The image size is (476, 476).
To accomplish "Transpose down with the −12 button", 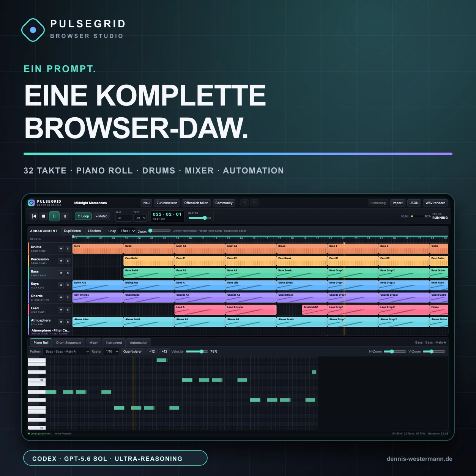I will tap(152, 351).
